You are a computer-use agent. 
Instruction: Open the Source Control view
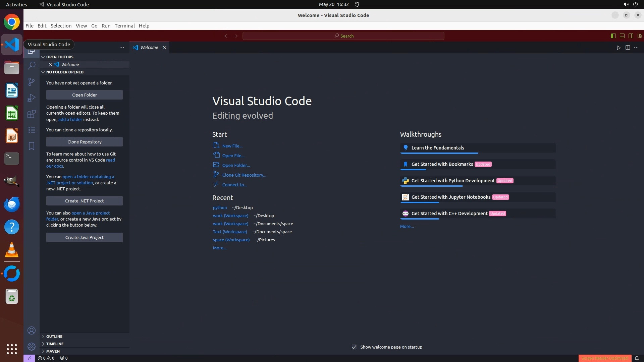32,81
